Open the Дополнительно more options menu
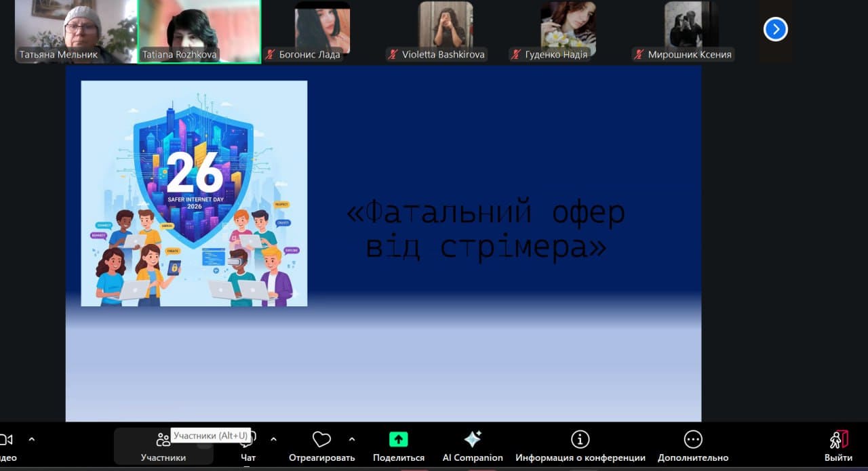This screenshot has height=471, width=868. [x=693, y=440]
